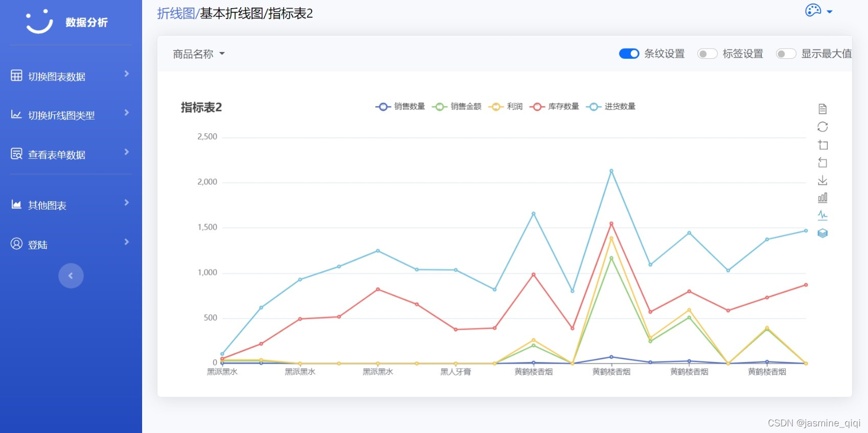Switch chart to stacked mode

point(823,233)
